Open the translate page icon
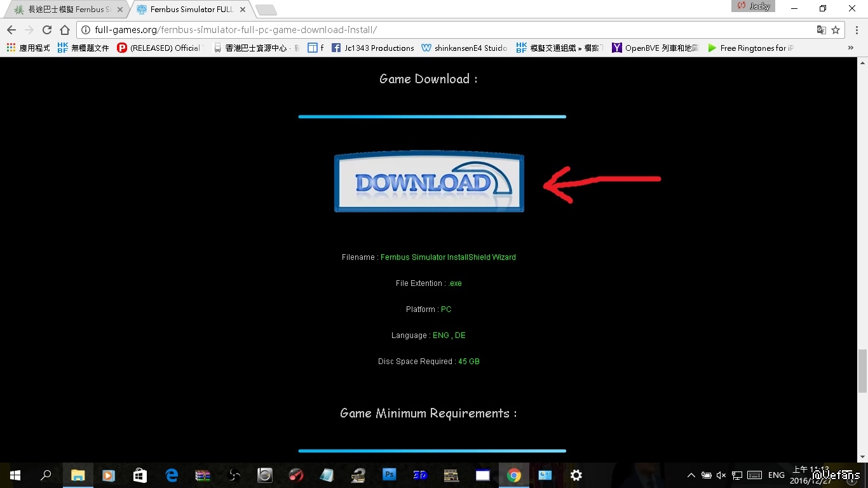 tap(822, 30)
